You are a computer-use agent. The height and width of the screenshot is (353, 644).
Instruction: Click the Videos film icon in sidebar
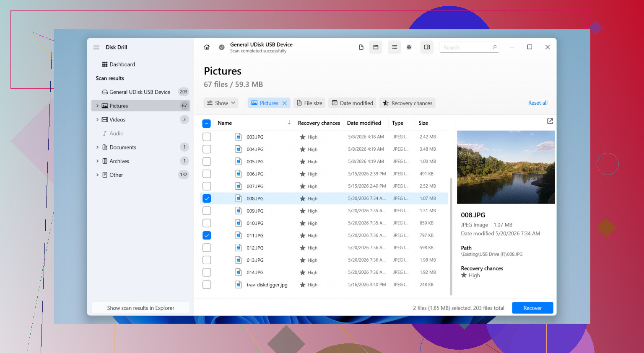(x=105, y=120)
